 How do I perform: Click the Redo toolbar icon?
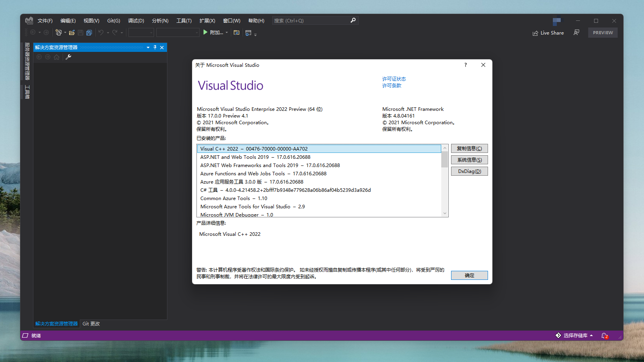point(115,33)
